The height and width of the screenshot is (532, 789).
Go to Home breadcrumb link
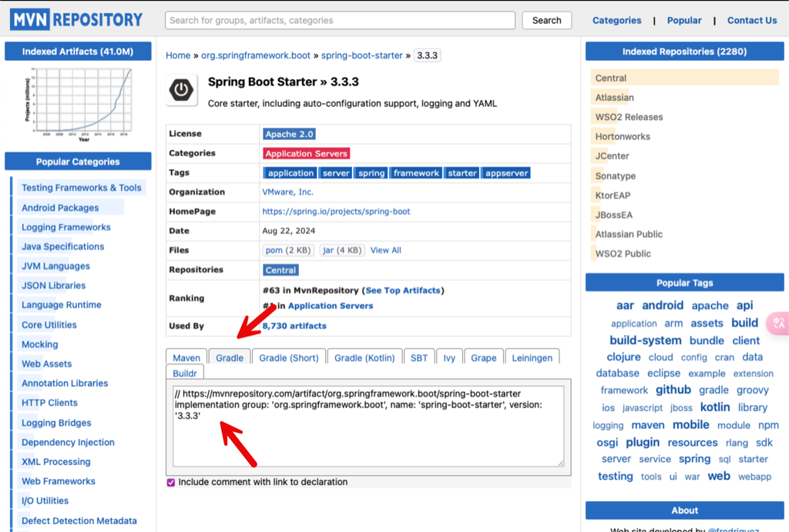[178, 55]
